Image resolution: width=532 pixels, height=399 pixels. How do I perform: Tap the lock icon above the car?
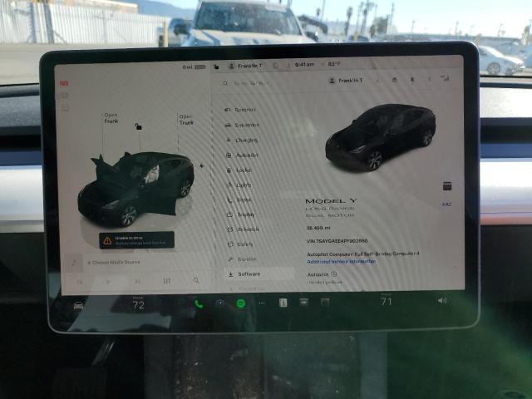tap(139, 126)
